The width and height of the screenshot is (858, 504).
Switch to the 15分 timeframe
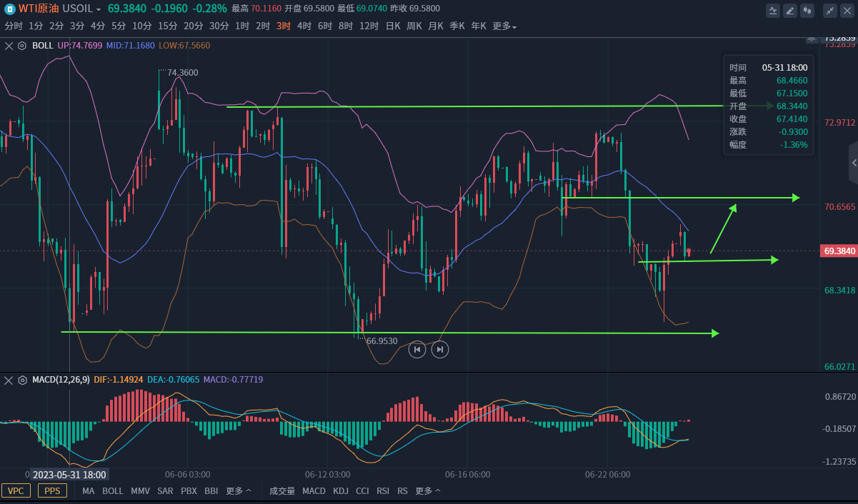pos(168,26)
